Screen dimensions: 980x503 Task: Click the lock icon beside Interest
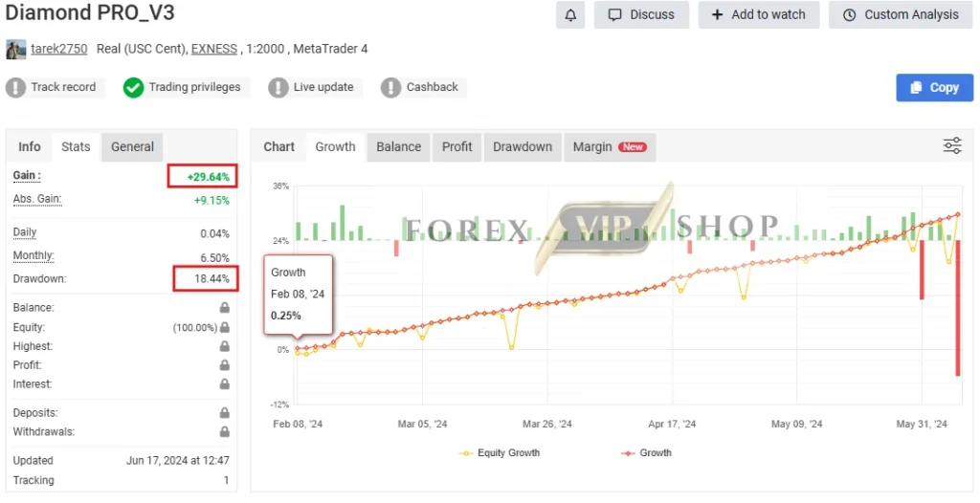224,384
